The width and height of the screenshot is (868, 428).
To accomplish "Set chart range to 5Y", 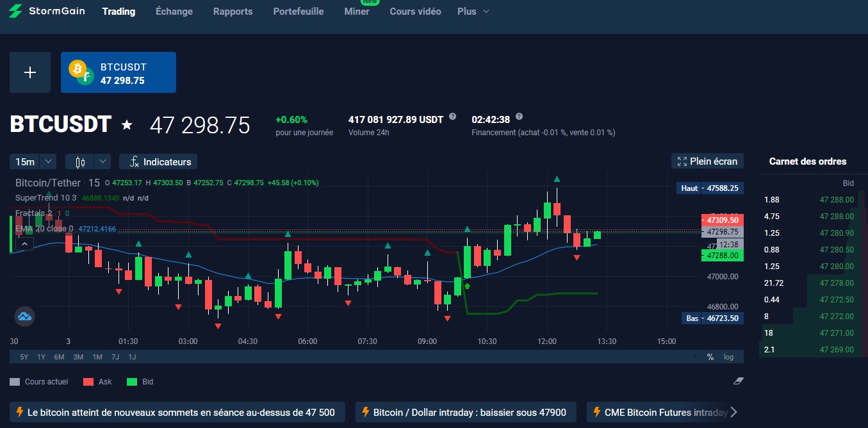I will 24,357.
